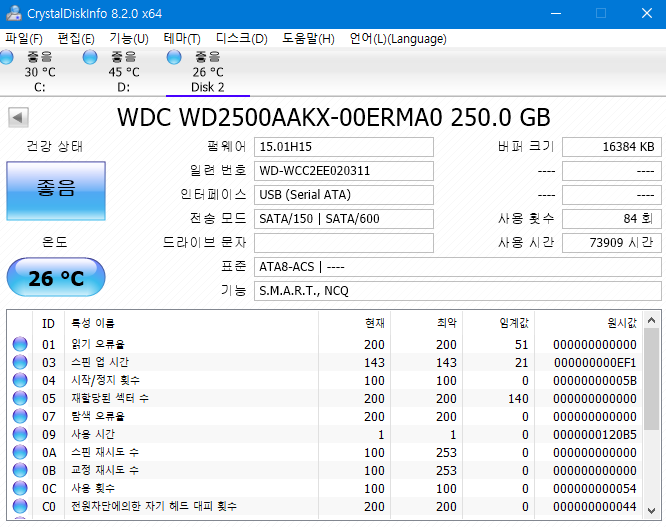The width and height of the screenshot is (666, 527).
Task: Select the 읽기 오류율 attribute row
Action: pos(325,344)
